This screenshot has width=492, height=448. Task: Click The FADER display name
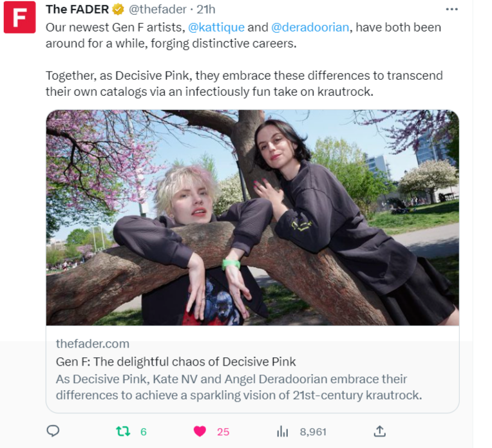click(x=77, y=10)
